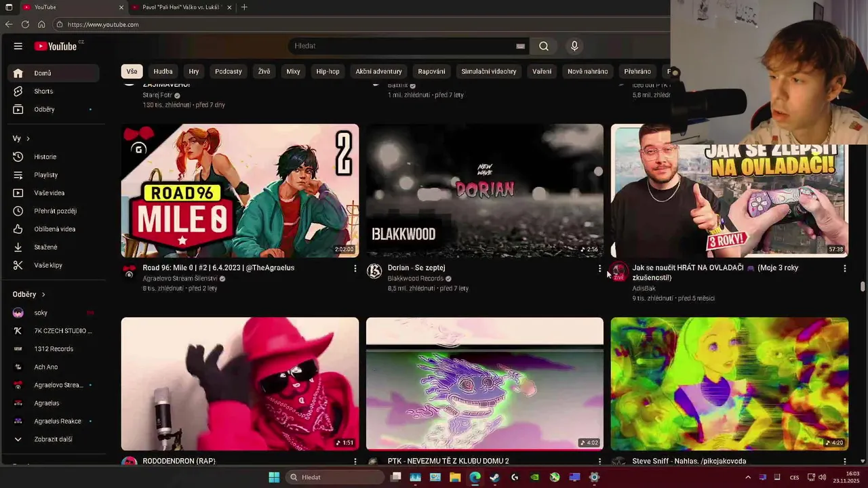Select the Hry filter chip
Screen dimensions: 868x488
click(194, 71)
